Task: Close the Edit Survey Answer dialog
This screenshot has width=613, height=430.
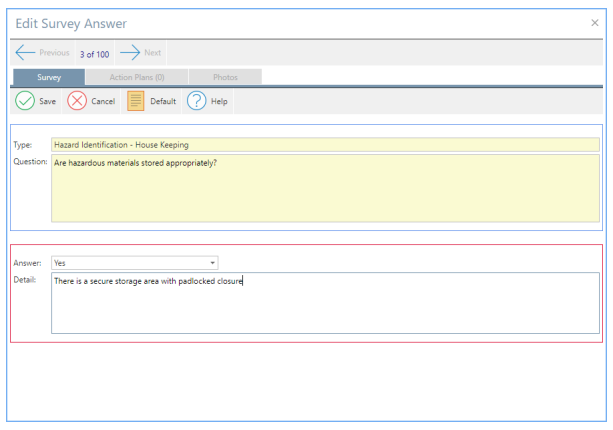Action: pyautogui.click(x=595, y=22)
